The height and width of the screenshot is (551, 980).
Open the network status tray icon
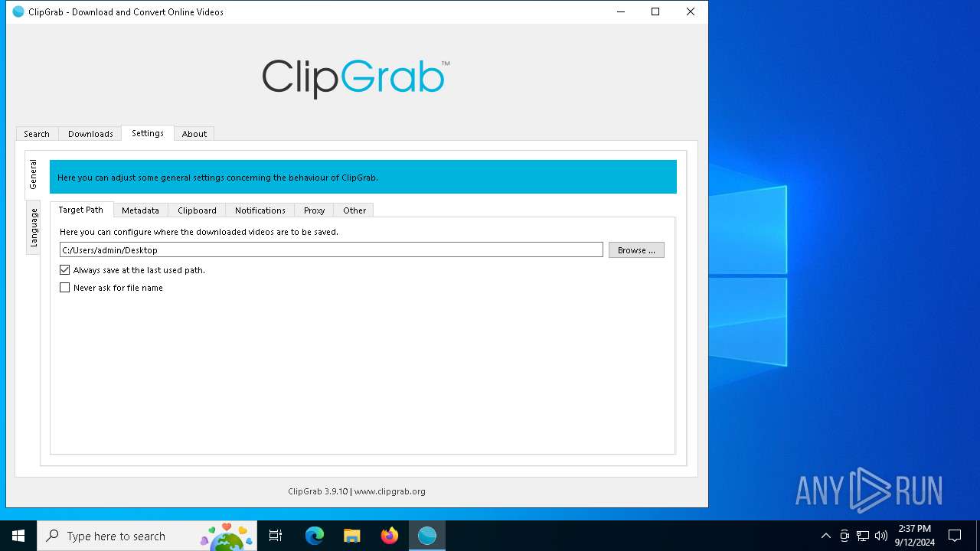[863, 536]
